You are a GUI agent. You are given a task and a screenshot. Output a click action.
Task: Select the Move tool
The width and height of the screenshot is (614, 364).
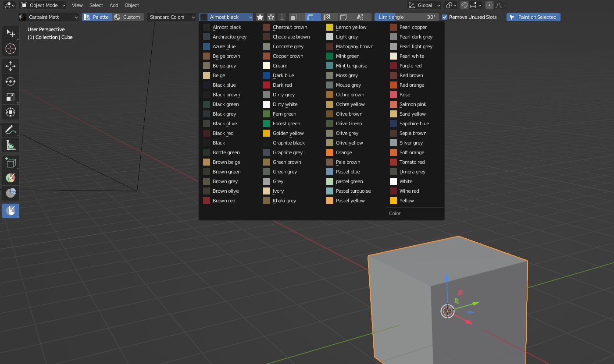pyautogui.click(x=11, y=66)
